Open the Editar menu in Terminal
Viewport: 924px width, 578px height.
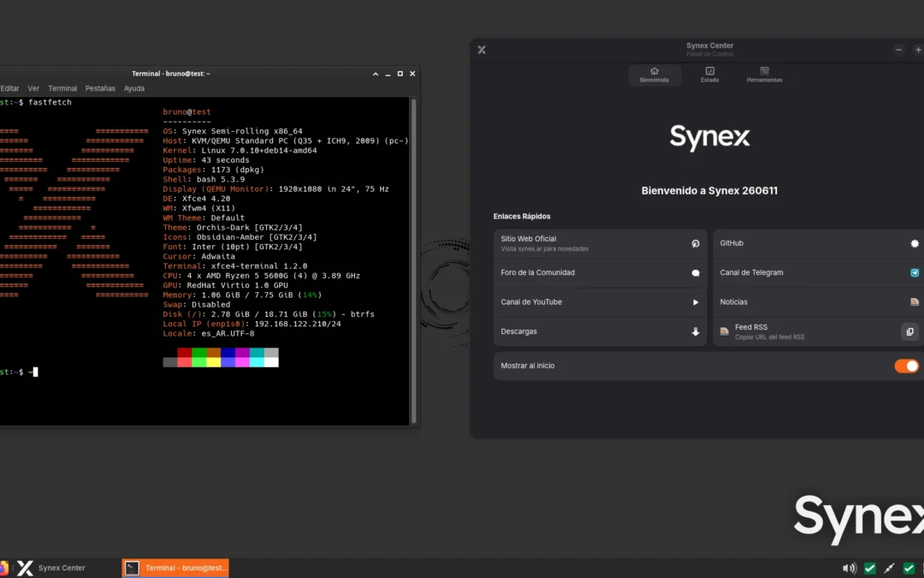(9, 88)
